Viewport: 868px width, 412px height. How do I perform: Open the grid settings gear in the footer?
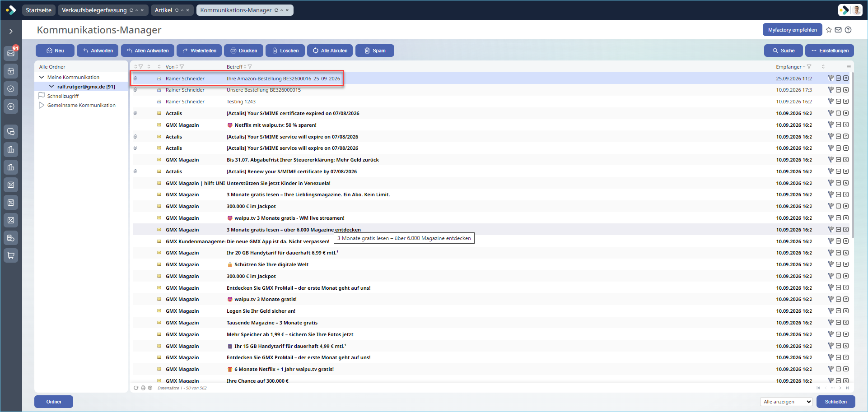[x=150, y=388]
